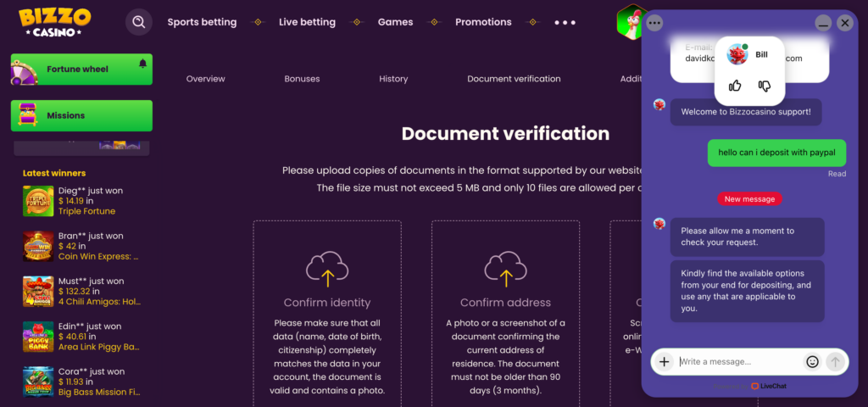The image size is (868, 407).
Task: Click the Area Link Piggy Bank link
Action: (99, 347)
